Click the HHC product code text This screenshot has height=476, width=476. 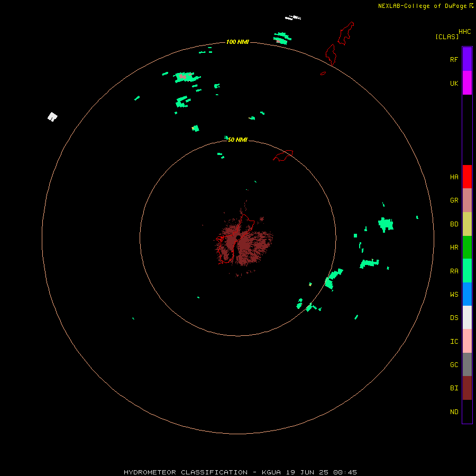click(464, 32)
